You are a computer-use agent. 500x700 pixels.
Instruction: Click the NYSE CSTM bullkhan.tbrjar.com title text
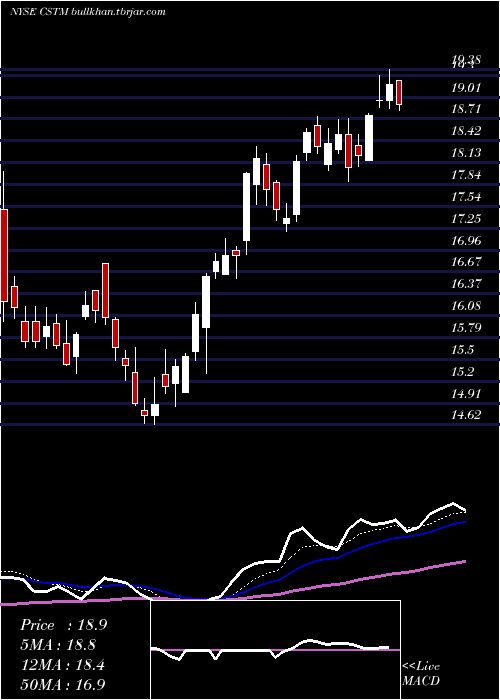pyautogui.click(x=88, y=12)
